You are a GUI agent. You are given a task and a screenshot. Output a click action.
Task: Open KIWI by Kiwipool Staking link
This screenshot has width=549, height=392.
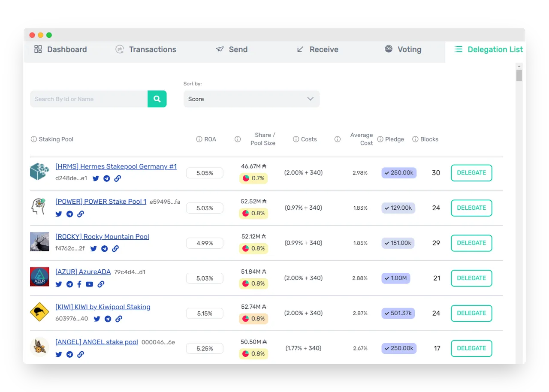pyautogui.click(x=103, y=307)
